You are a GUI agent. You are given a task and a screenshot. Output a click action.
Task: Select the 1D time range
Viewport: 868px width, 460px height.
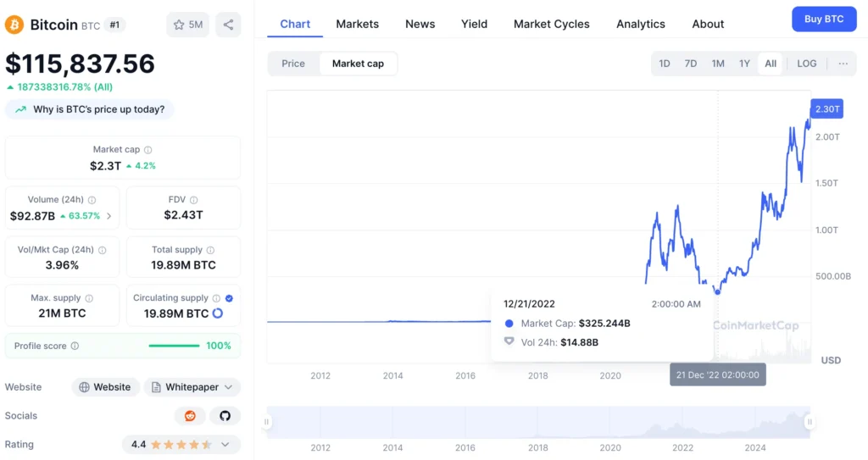tap(665, 64)
